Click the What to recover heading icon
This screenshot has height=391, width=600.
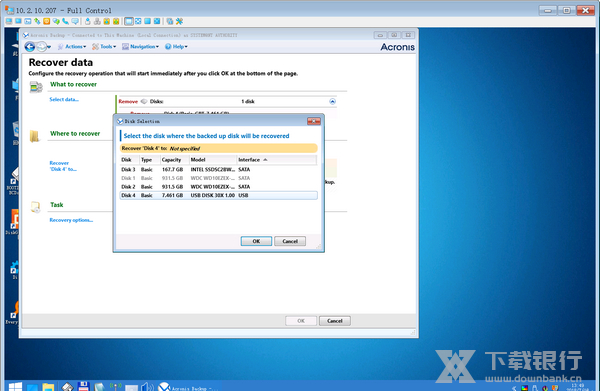pos(36,87)
